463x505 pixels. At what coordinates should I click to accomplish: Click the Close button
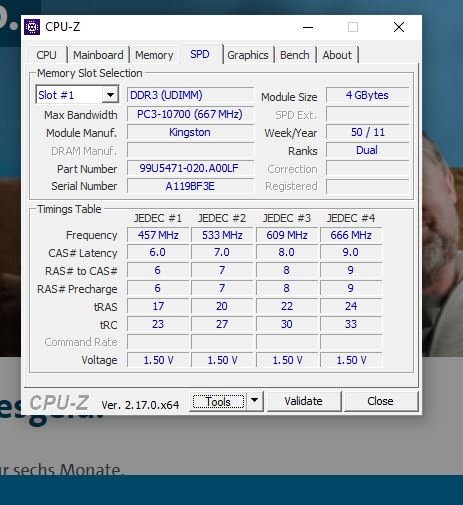(380, 401)
